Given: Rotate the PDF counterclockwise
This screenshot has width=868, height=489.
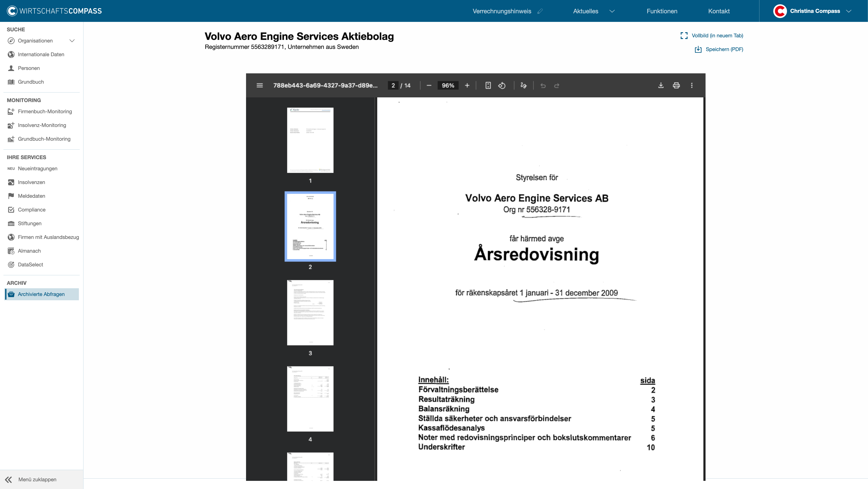Looking at the screenshot, I should (x=502, y=85).
